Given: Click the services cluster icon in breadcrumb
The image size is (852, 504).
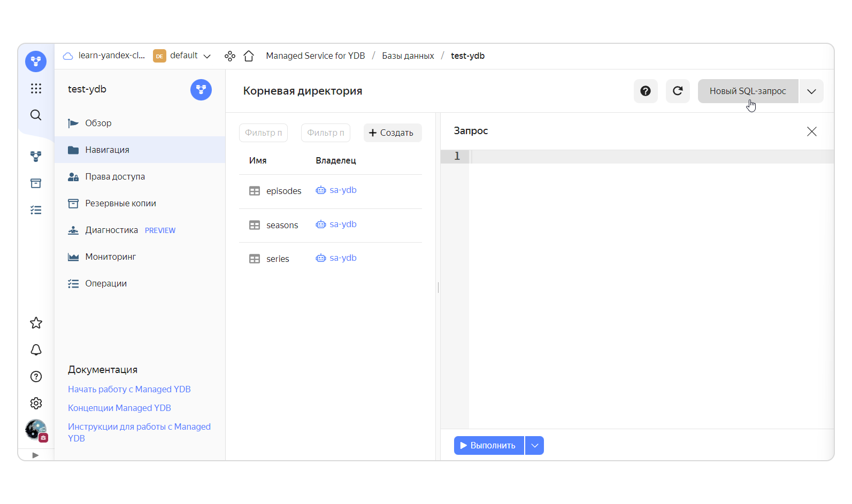Looking at the screenshot, I should click(230, 56).
